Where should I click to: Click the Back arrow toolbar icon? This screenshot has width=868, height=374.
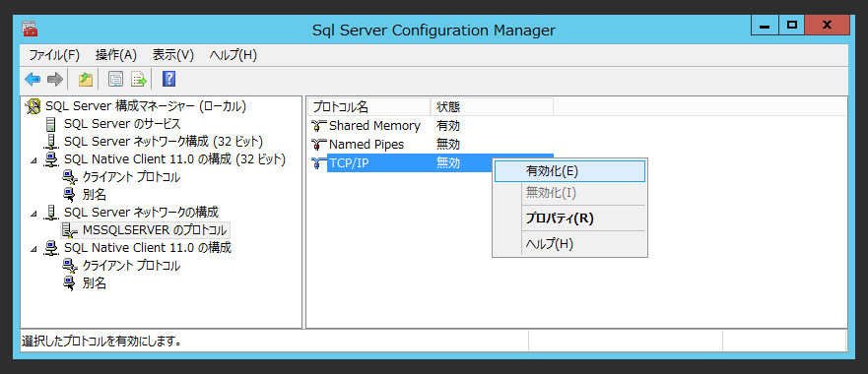(x=33, y=80)
